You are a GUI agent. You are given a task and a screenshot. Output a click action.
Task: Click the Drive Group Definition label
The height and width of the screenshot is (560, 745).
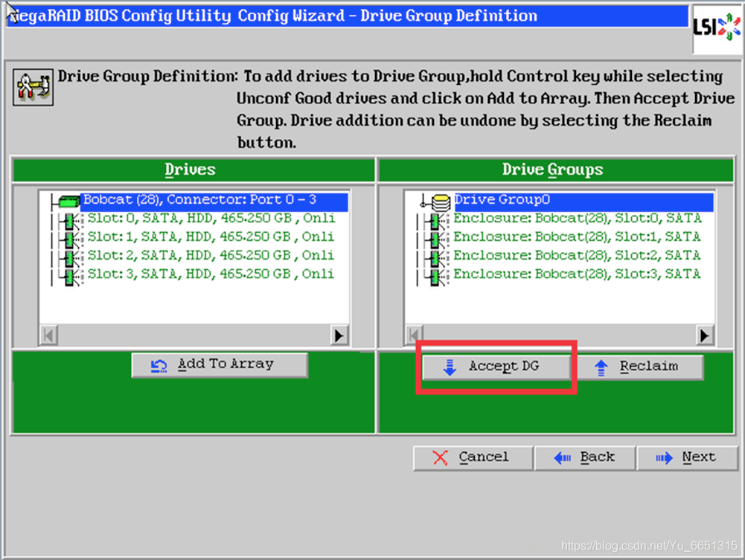point(147,77)
